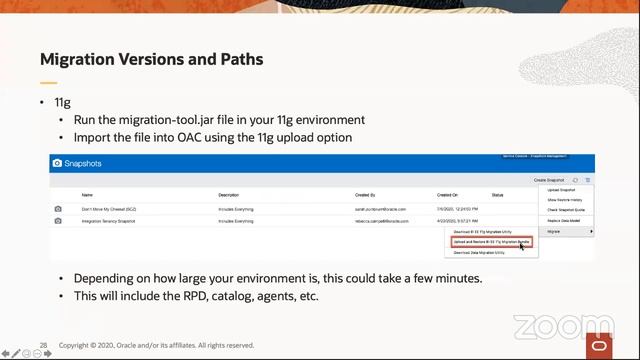Image resolution: width=640 pixels, height=360 pixels.
Task: Open the pen annotation tool
Action: click(16, 353)
